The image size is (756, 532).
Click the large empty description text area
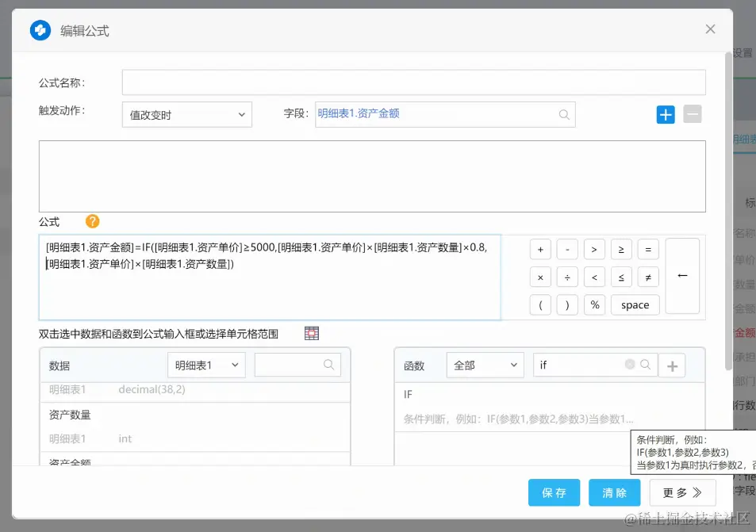372,176
